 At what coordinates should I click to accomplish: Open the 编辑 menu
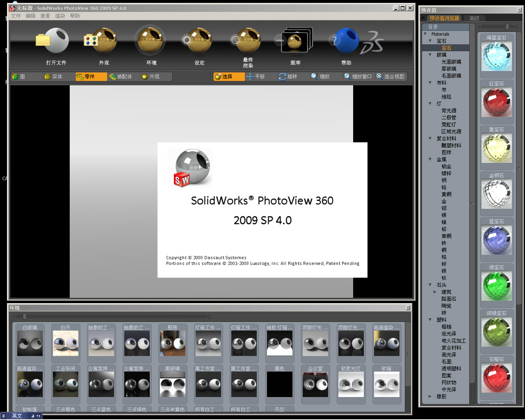tap(31, 16)
